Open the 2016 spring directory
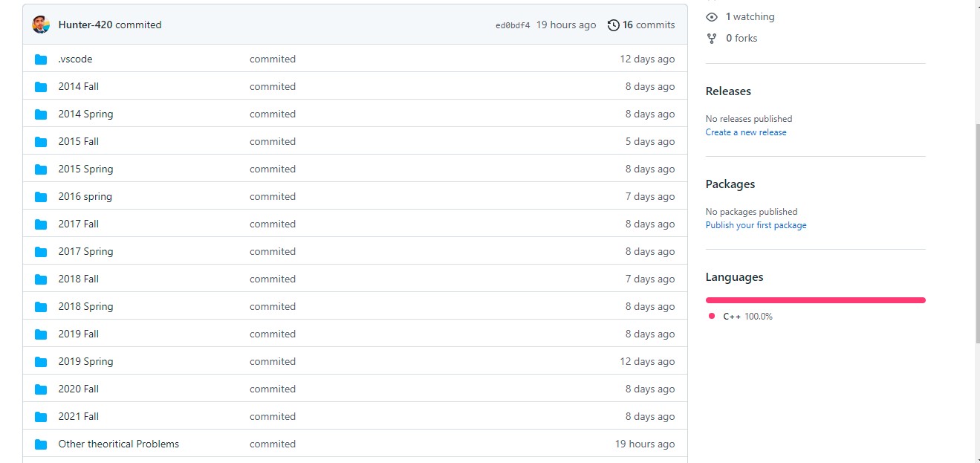Image resolution: width=980 pixels, height=463 pixels. pyautogui.click(x=85, y=196)
